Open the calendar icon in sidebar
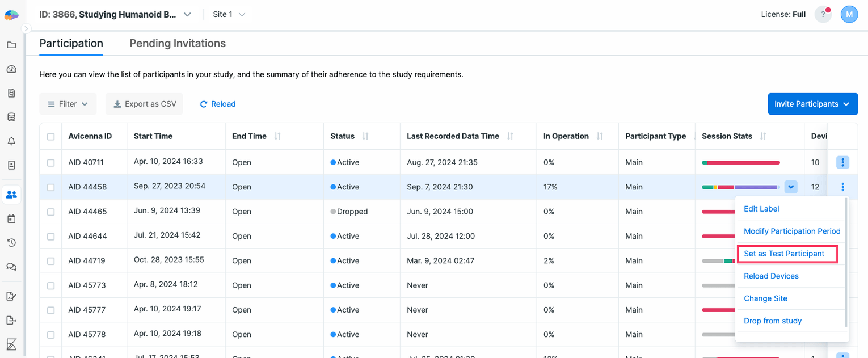This screenshot has width=868, height=358. click(11, 218)
